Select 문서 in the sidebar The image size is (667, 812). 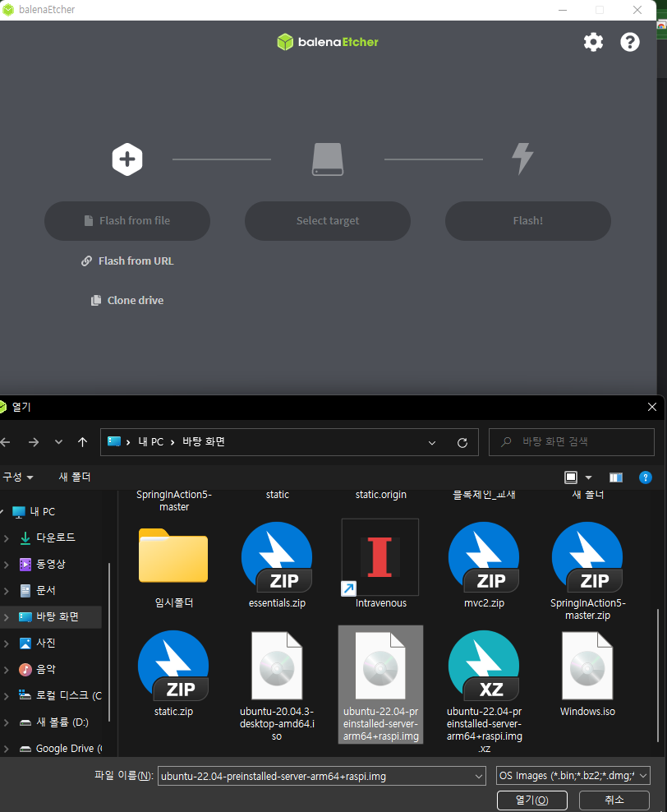click(37, 590)
